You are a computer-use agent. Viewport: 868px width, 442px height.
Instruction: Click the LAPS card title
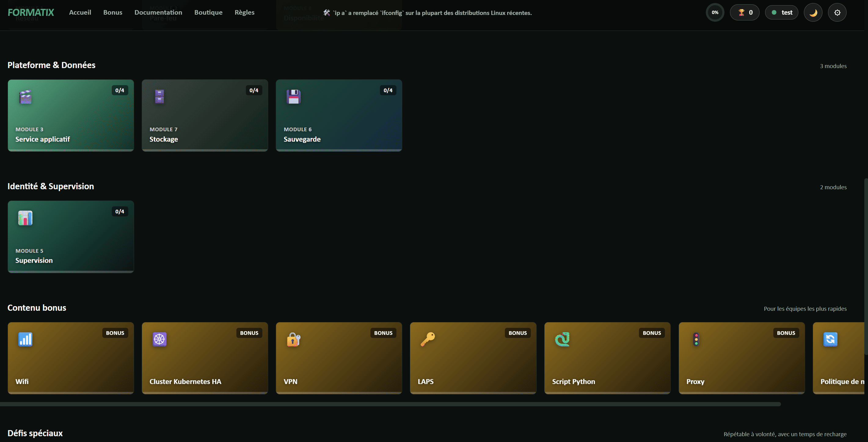425,382
